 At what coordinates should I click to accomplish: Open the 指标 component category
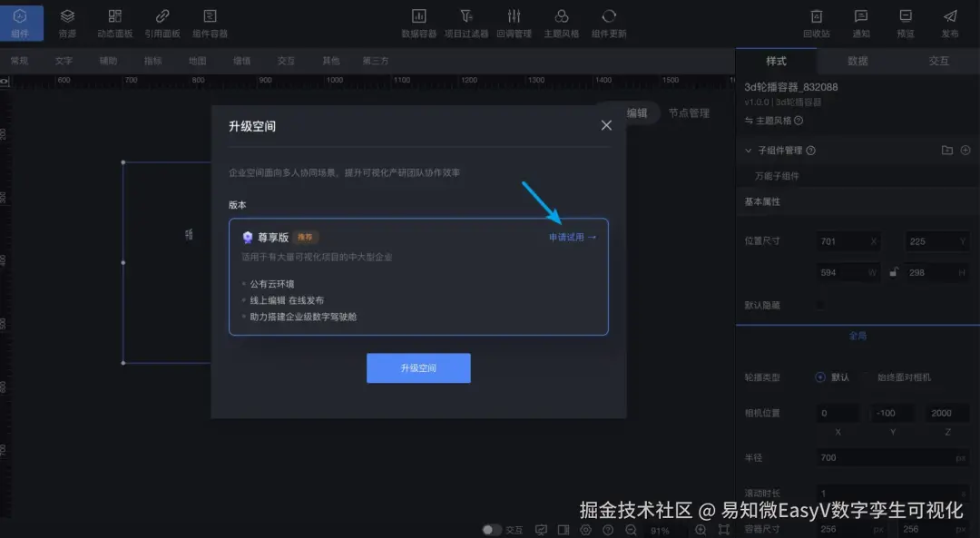153,61
